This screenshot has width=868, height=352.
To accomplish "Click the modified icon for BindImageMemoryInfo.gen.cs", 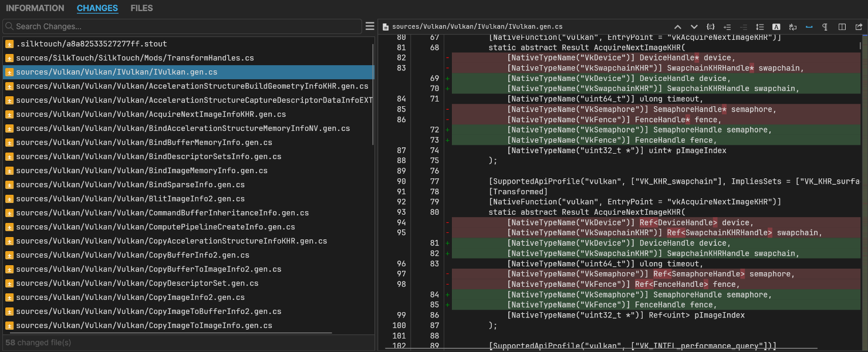I will pyautogui.click(x=9, y=171).
